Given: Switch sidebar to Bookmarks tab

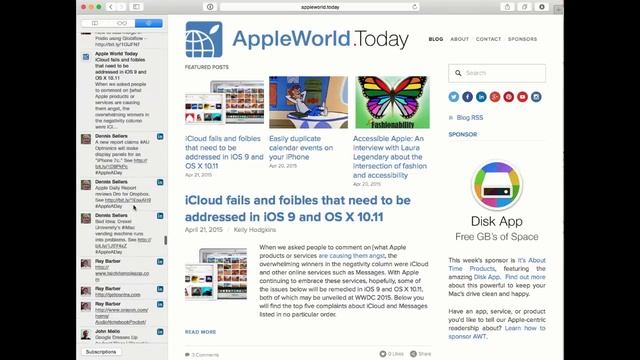Looking at the screenshot, I should (x=95, y=23).
